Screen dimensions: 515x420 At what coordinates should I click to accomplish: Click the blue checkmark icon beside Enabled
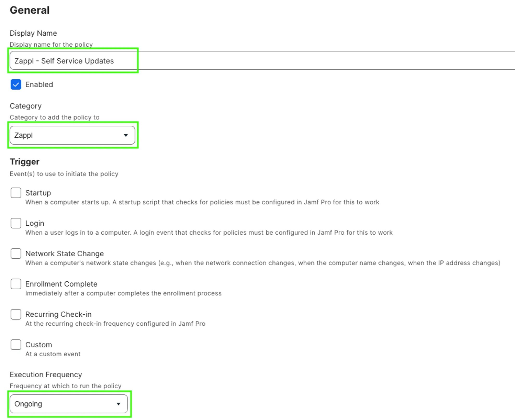(16, 85)
